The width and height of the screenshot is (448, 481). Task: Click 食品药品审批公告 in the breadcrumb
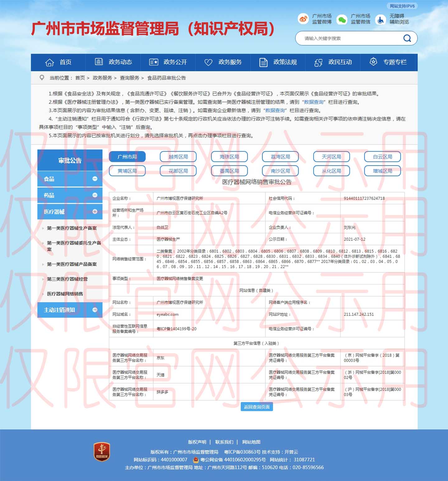pos(166,78)
